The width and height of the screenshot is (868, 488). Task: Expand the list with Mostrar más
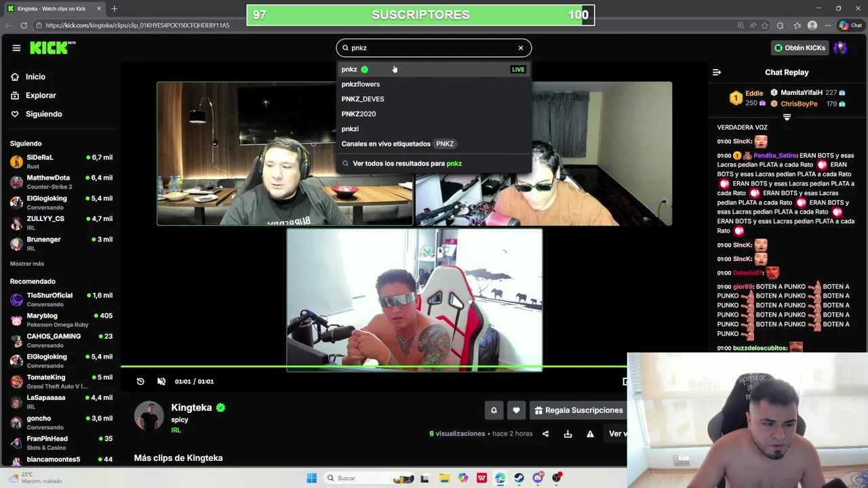pyautogui.click(x=27, y=264)
